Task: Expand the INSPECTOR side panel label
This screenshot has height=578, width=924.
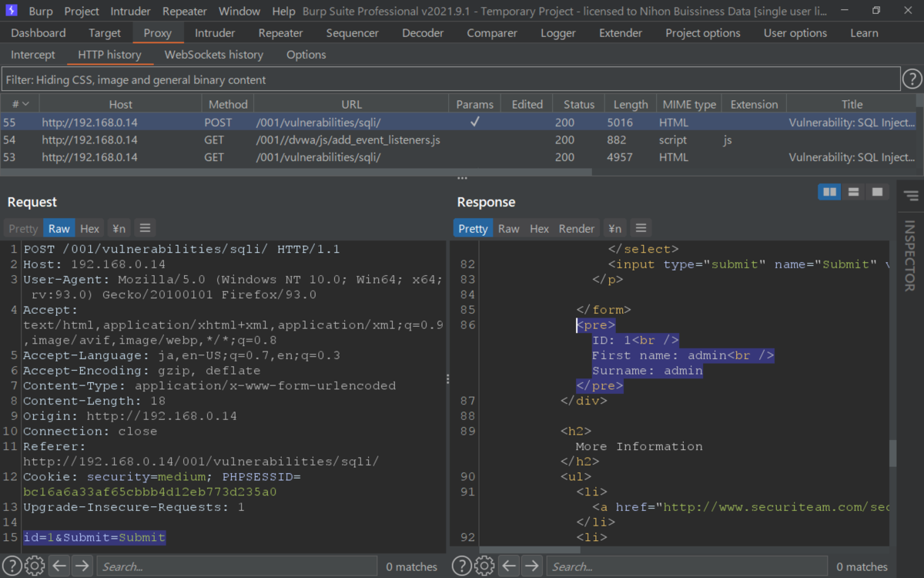Action: pos(910,256)
